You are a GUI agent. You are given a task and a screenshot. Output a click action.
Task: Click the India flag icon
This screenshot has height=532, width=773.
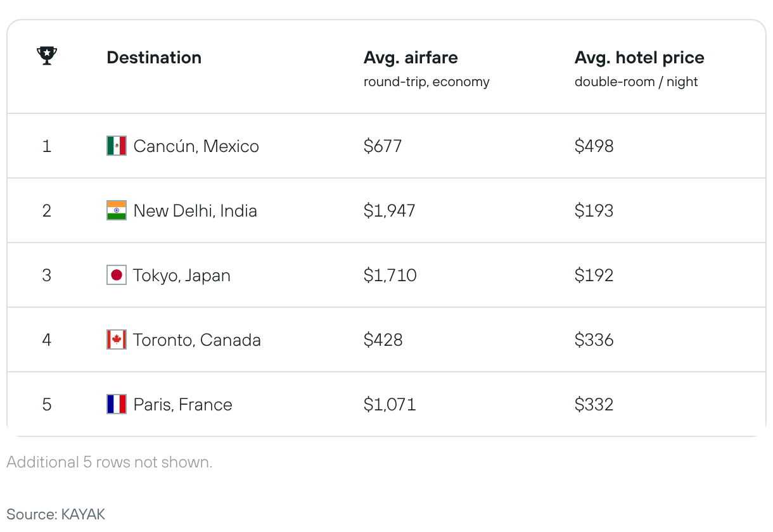[x=117, y=210]
